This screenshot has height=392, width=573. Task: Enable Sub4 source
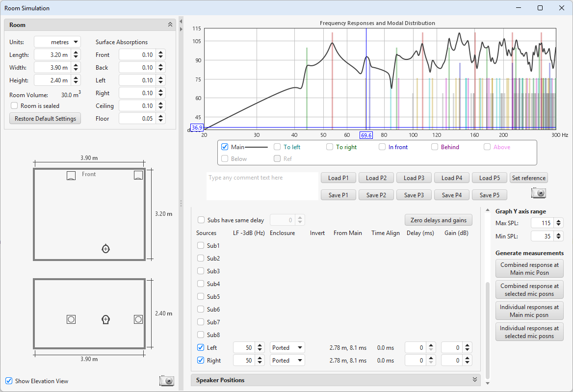(201, 284)
